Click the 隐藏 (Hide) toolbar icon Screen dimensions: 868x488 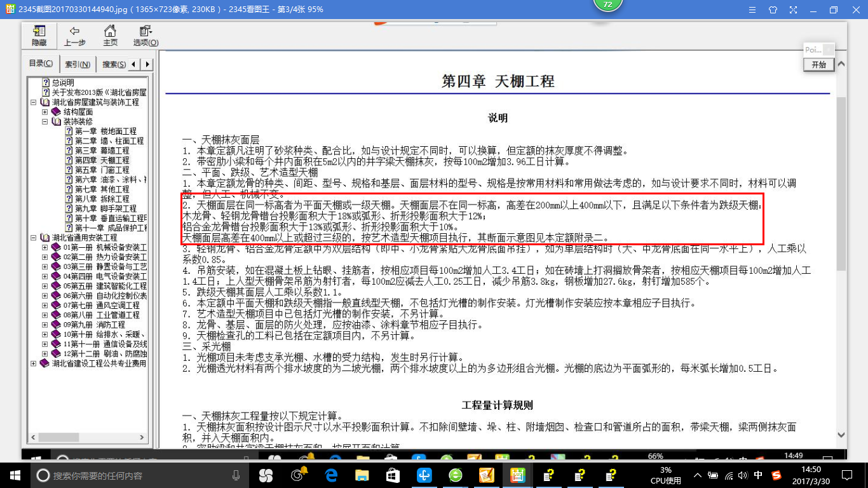[39, 36]
